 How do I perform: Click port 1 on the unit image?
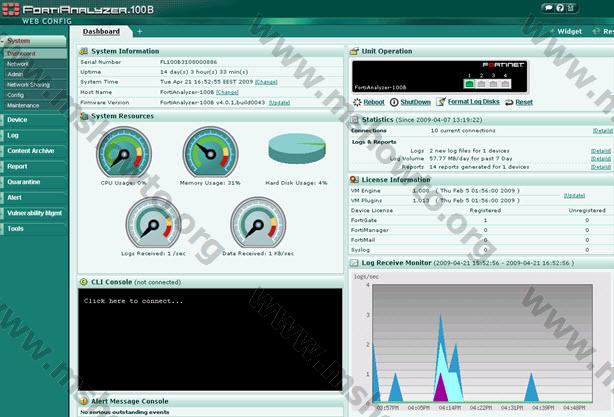coord(469,84)
